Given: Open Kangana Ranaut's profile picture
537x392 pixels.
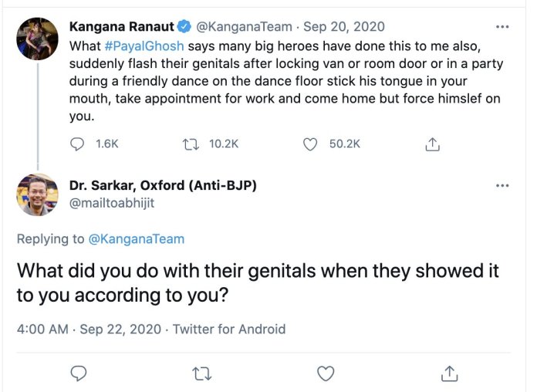Looking at the screenshot, I should click(37, 39).
